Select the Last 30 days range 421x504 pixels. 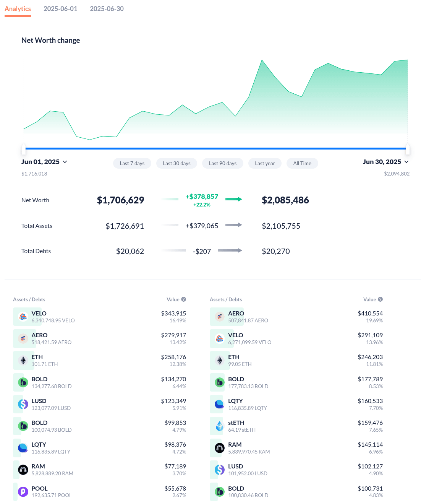[x=176, y=163]
